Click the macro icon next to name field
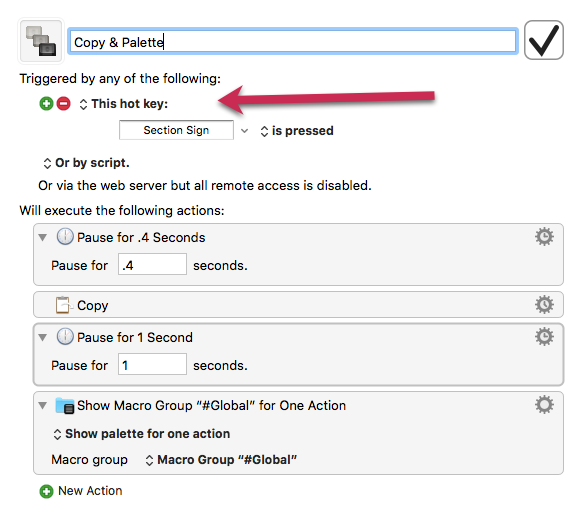 (x=41, y=41)
